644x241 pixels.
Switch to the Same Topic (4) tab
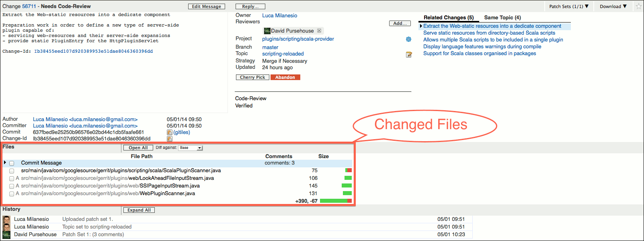pos(502,18)
